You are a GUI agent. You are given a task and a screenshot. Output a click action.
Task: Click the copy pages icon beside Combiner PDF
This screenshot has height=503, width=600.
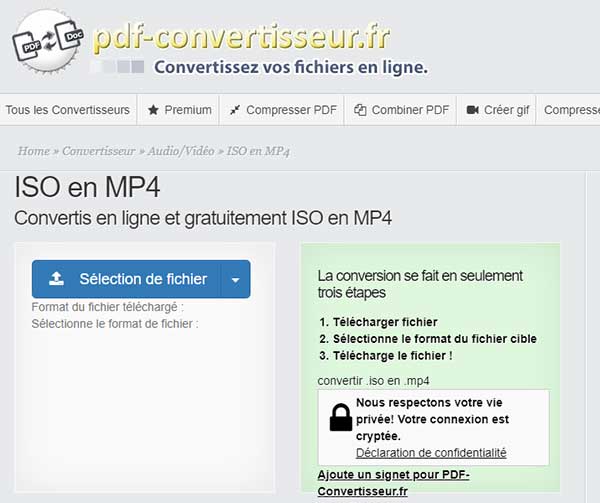[360, 110]
